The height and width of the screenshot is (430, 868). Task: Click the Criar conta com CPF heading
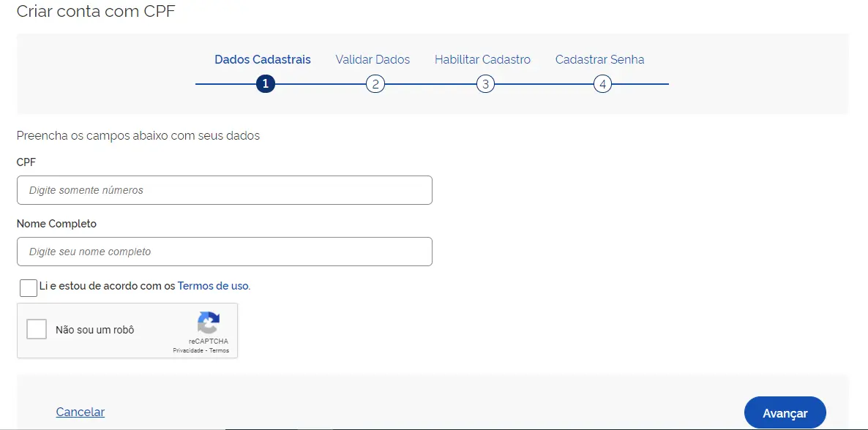(x=96, y=12)
